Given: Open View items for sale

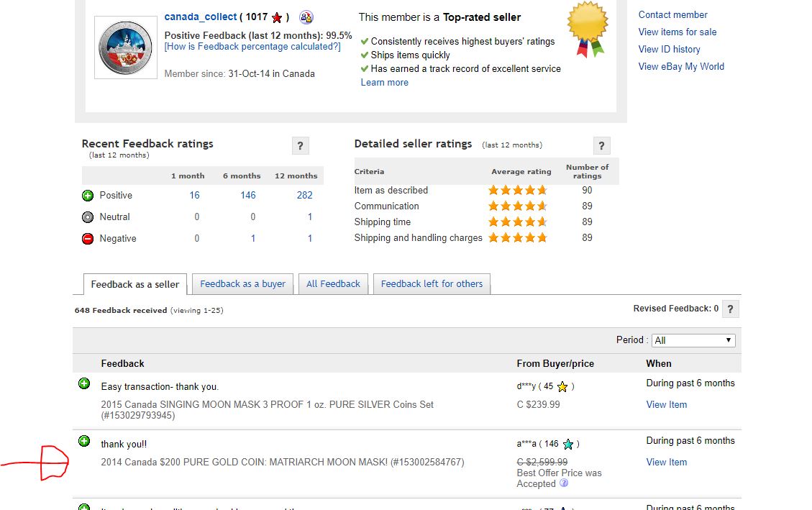Looking at the screenshot, I should (678, 32).
